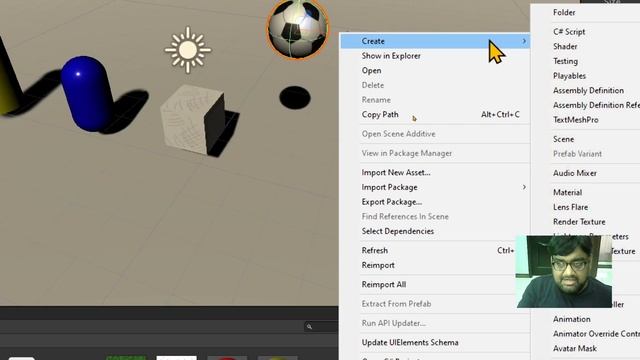Select the textured cube object
The height and width of the screenshot is (360, 640).
pos(193,119)
